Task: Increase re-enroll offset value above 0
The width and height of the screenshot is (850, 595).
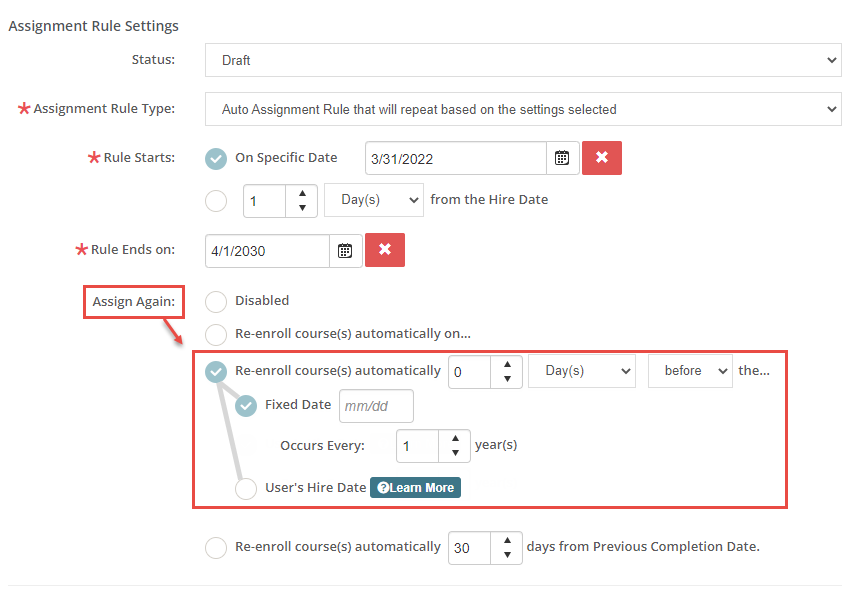Action: pos(507,364)
